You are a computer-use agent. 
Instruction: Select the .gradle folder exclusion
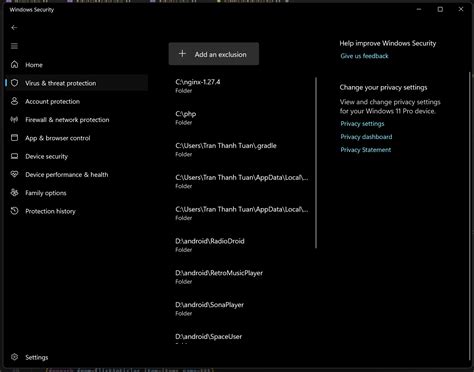coord(242,149)
